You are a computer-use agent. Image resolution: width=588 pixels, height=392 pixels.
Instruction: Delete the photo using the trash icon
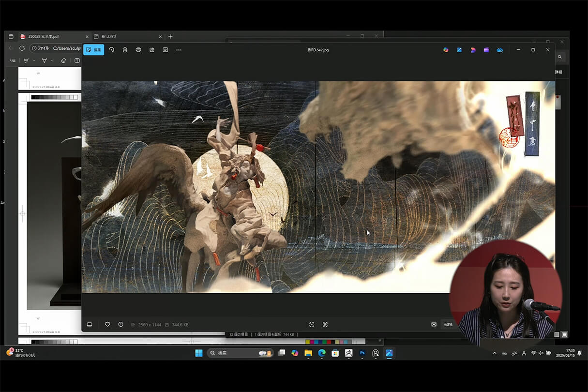(x=125, y=50)
